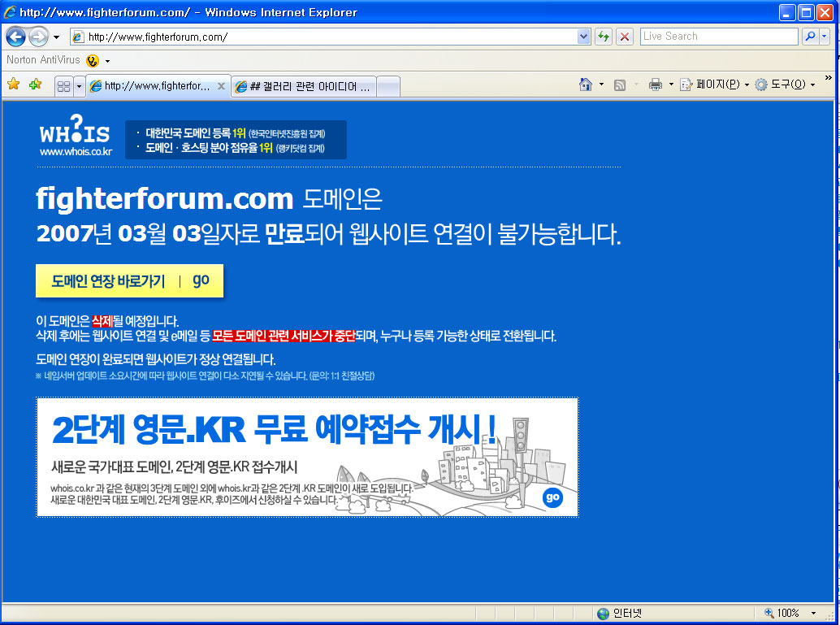Stop loading with the red X icon

pos(624,37)
